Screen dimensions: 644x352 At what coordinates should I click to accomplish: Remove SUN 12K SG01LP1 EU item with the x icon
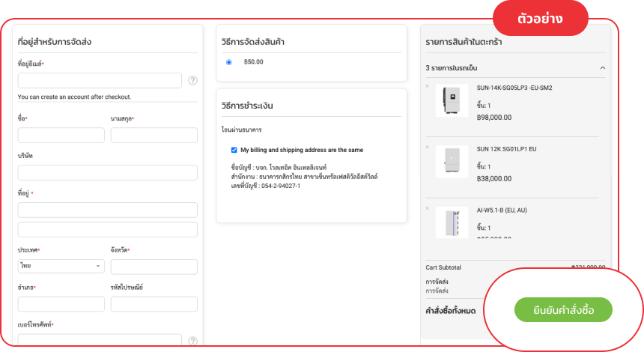pos(427,147)
